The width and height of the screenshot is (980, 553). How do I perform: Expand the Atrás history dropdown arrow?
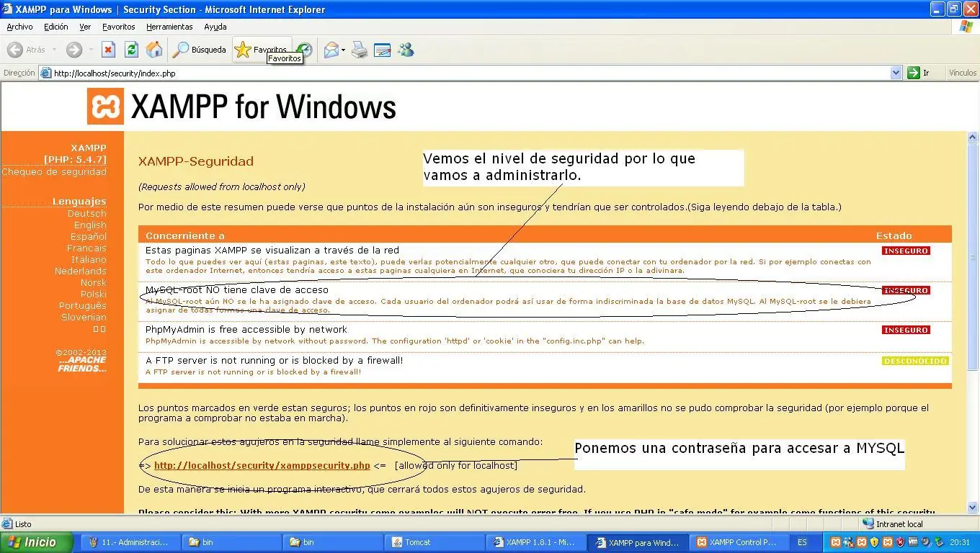tap(53, 50)
